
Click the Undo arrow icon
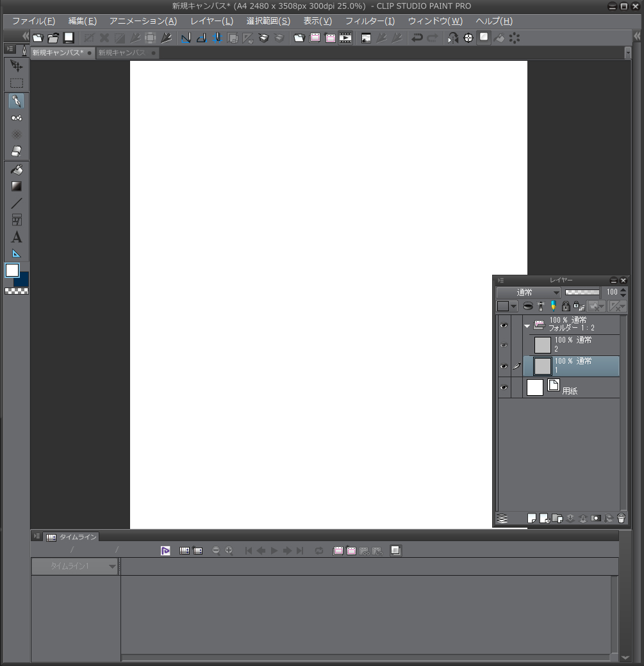[417, 38]
